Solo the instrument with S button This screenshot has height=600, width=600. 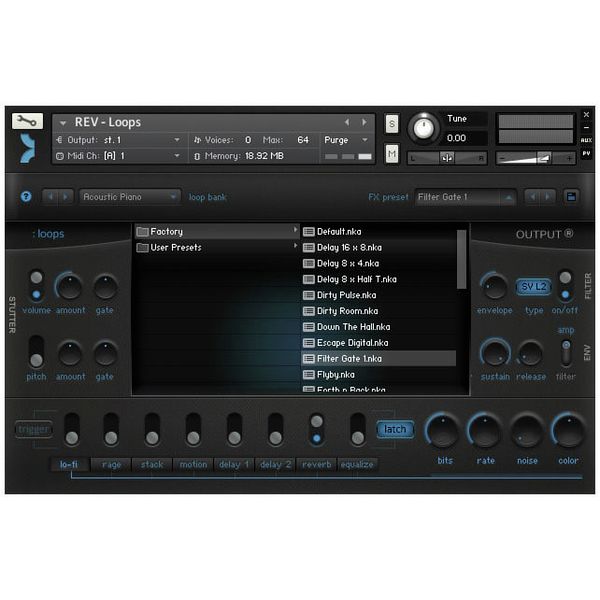[x=391, y=124]
